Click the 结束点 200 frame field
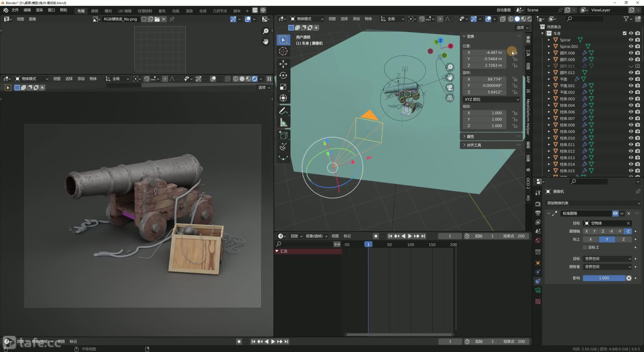The image size is (644, 352). (x=514, y=236)
